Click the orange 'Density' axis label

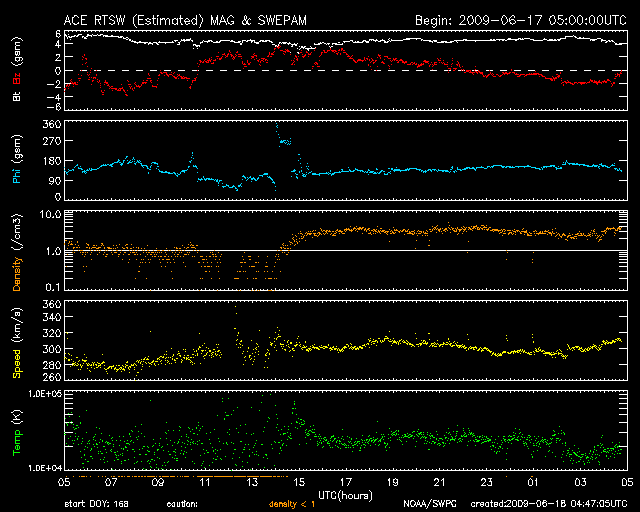(x=16, y=274)
